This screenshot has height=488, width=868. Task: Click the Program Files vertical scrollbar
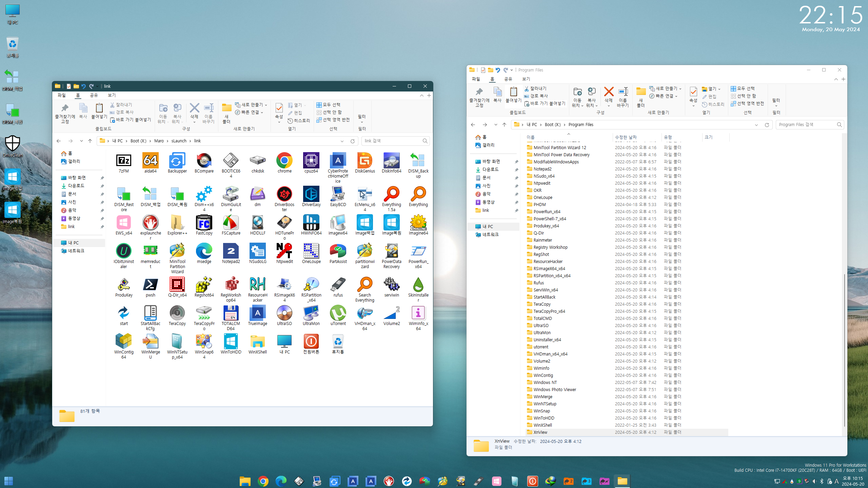tap(844, 350)
